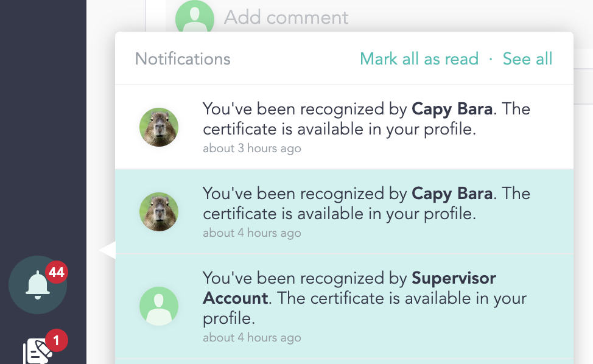Click the bold Supervisor Account name
Image resolution: width=593 pixels, height=364 pixels.
[x=454, y=279]
